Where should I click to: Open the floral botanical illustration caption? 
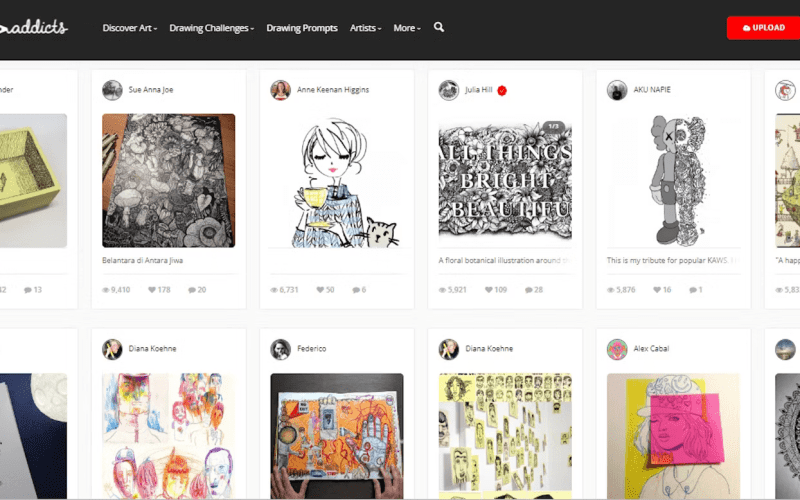(x=505, y=260)
